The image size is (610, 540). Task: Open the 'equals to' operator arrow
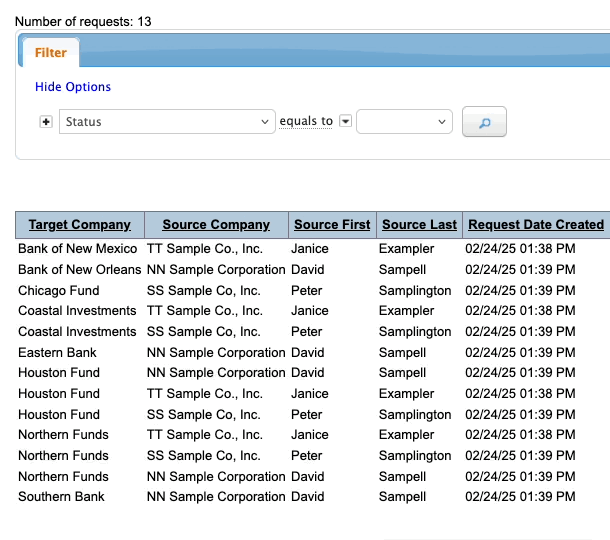[x=345, y=121]
